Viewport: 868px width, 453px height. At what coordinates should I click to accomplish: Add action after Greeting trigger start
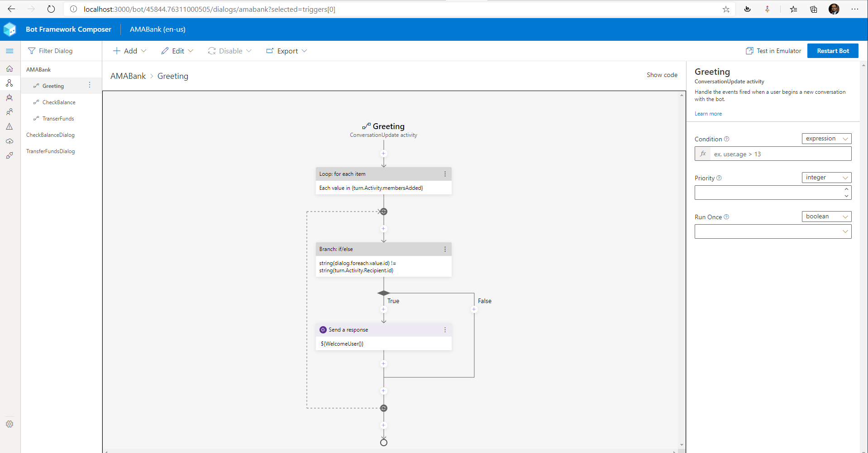click(383, 154)
